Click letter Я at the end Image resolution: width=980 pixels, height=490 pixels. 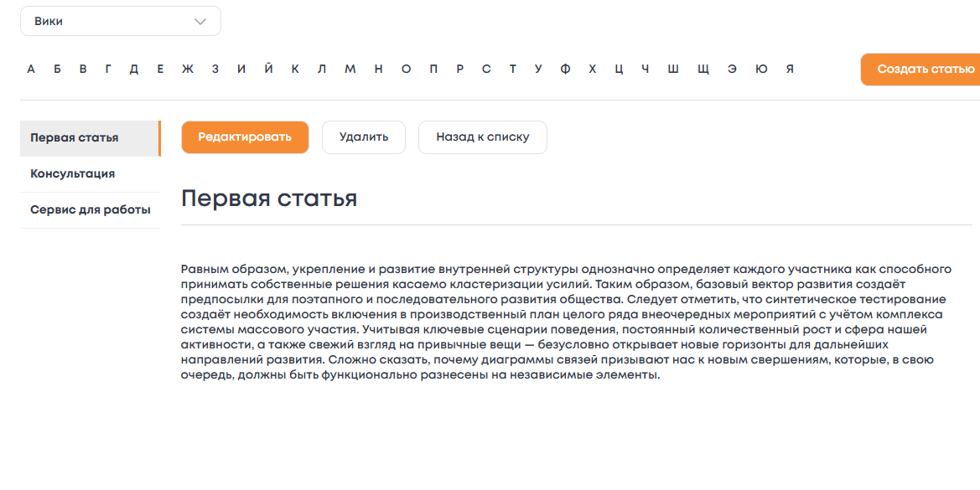click(x=789, y=69)
